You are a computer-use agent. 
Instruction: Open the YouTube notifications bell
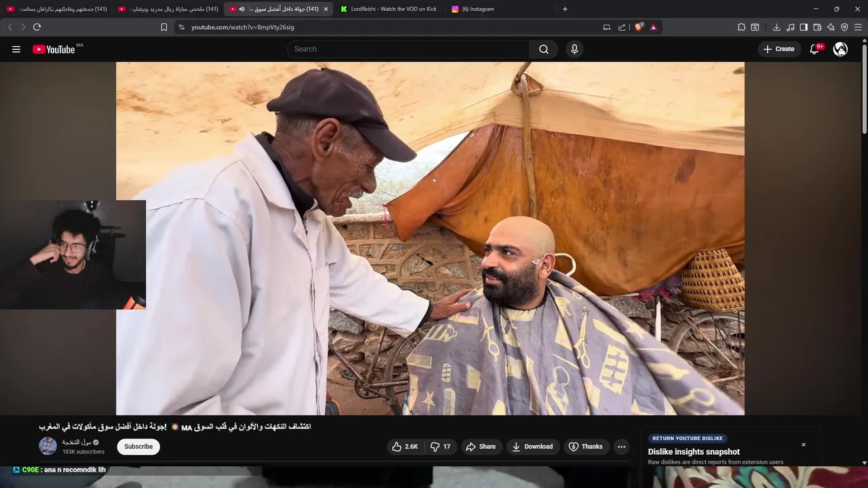pos(815,49)
